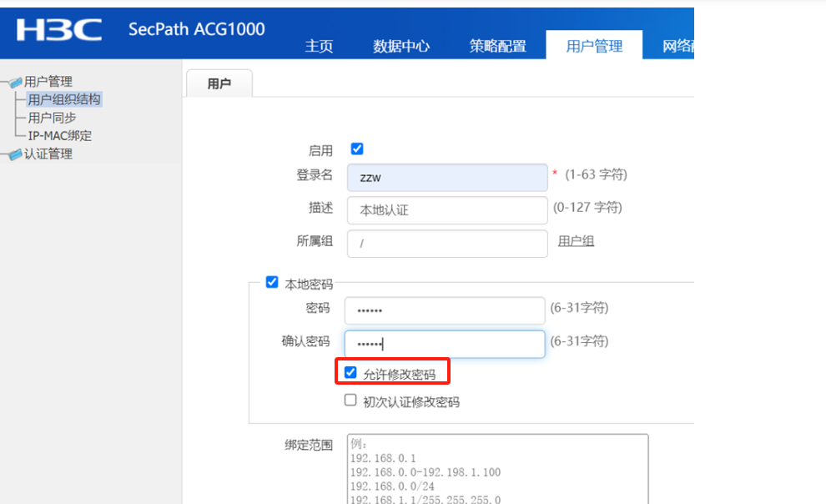Screen dimensions: 826x504
Task: Toggle the 启用 checkbox
Action: click(x=357, y=149)
